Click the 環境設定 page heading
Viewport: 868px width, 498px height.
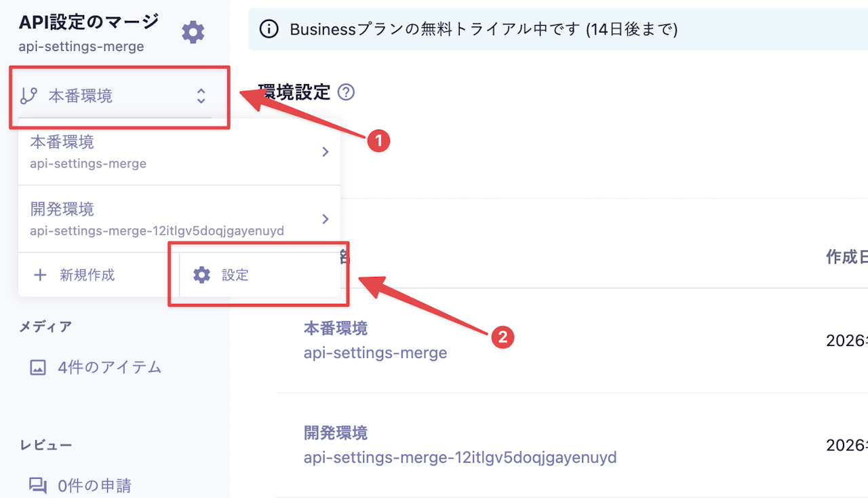click(x=294, y=92)
